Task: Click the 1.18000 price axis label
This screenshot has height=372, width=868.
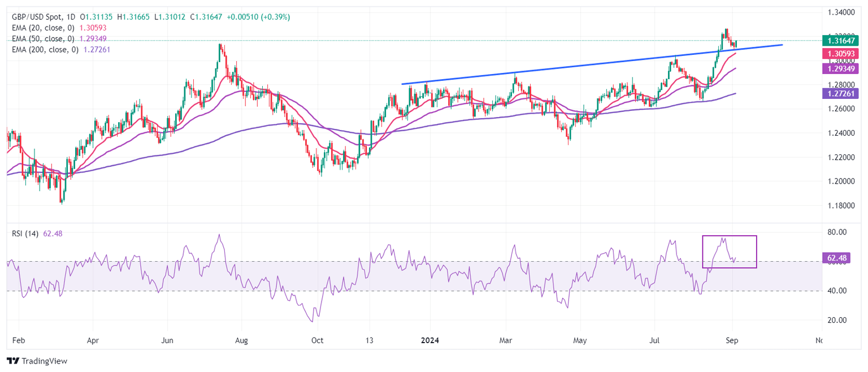Action: click(840, 206)
